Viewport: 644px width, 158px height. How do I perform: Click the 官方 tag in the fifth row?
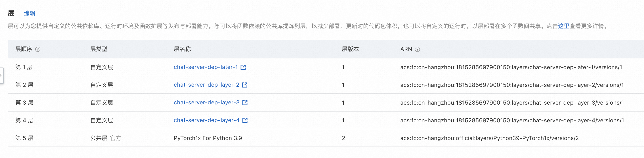(x=116, y=138)
